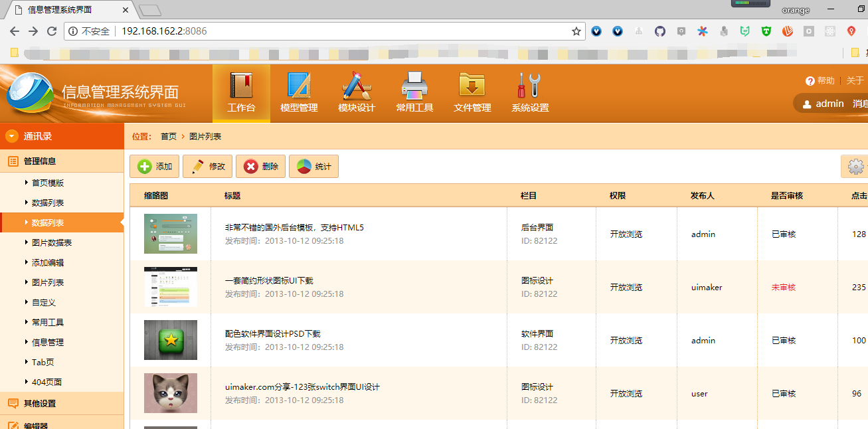Viewport: 868px width, 429px height.
Task: Open 信息管理 in the sidebar
Action: click(x=48, y=342)
